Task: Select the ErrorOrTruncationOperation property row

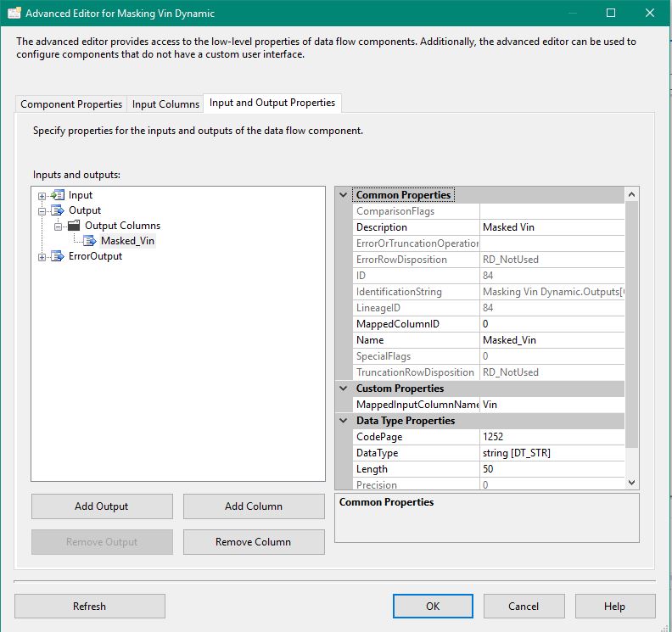Action: point(488,243)
